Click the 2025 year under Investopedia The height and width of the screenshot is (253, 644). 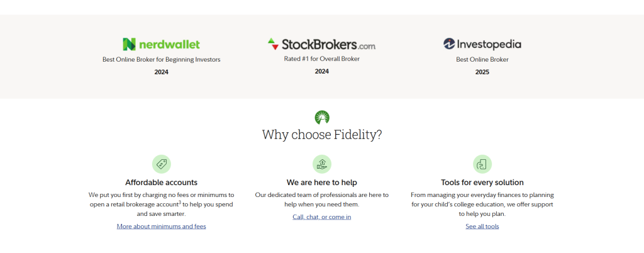tap(482, 72)
